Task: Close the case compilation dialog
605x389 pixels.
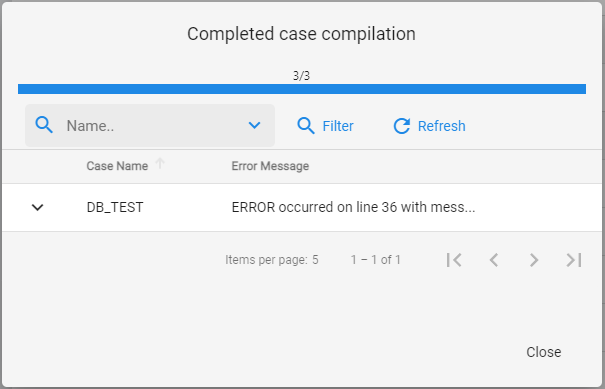Action: click(544, 352)
